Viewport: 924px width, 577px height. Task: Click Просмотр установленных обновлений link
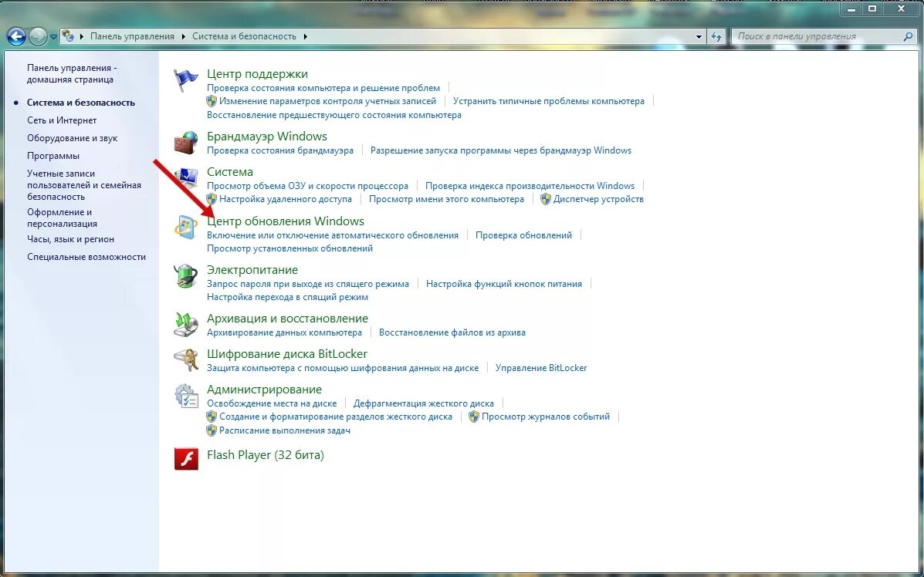pyautogui.click(x=290, y=248)
